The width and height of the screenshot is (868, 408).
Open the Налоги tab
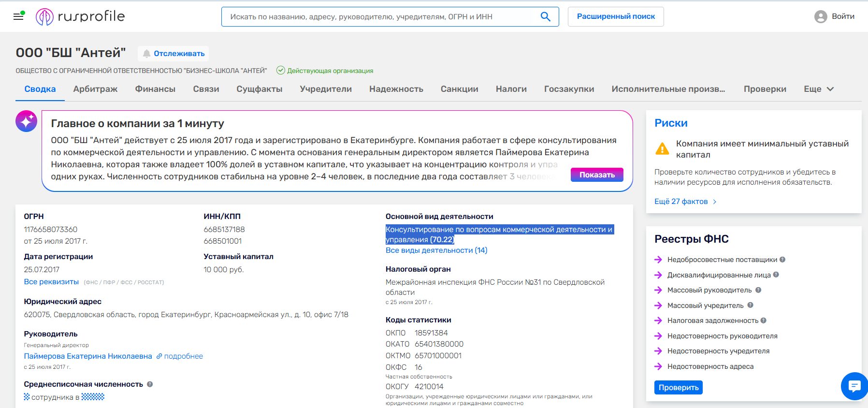511,89
